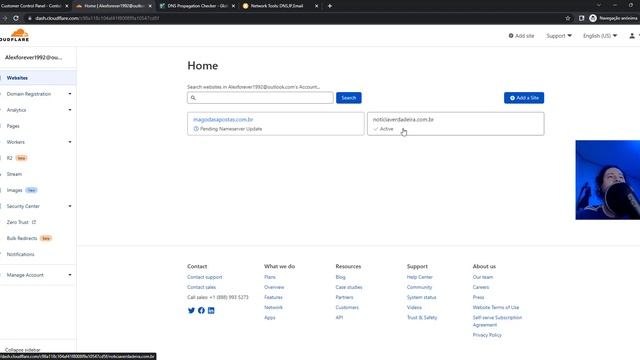Click the account name Alexforever1992 in sidebar
Image resolution: width=640 pixels, height=360 pixels.
(x=33, y=58)
